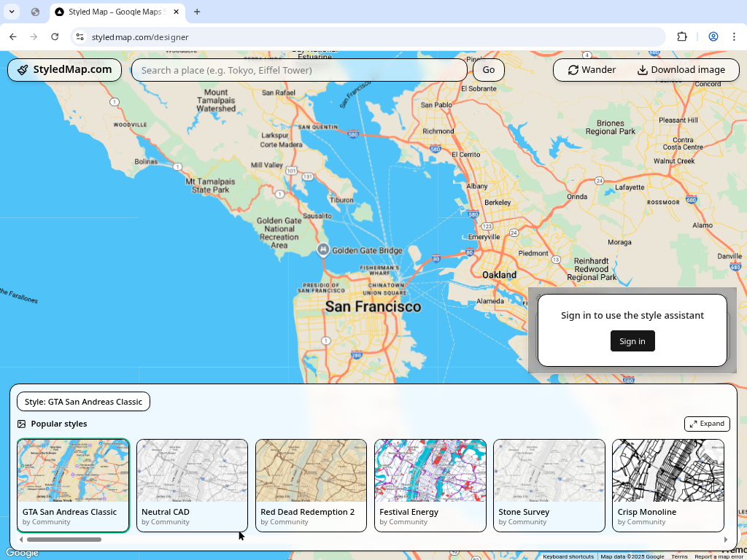This screenshot has width=747, height=560.
Task: Click the San Rafael label on map
Action: click(x=278, y=93)
